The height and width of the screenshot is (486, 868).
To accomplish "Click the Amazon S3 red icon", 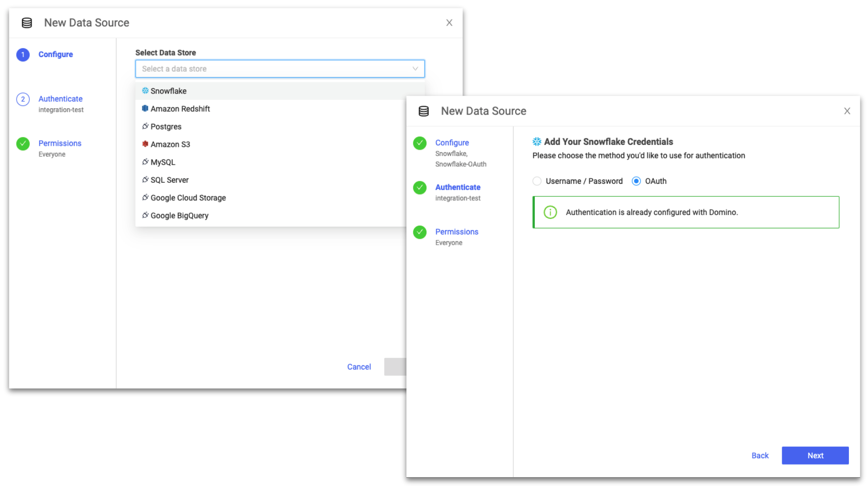I will pyautogui.click(x=145, y=144).
